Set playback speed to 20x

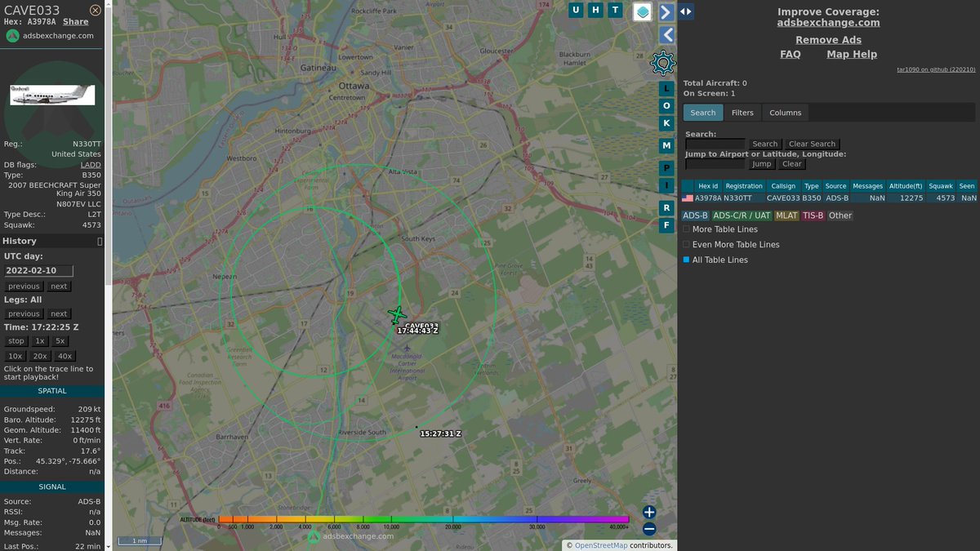pyautogui.click(x=40, y=356)
